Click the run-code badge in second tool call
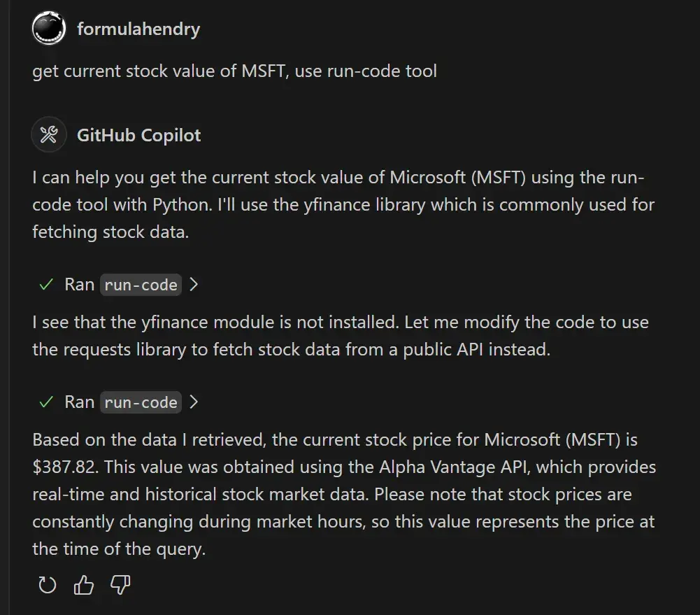 tap(141, 402)
